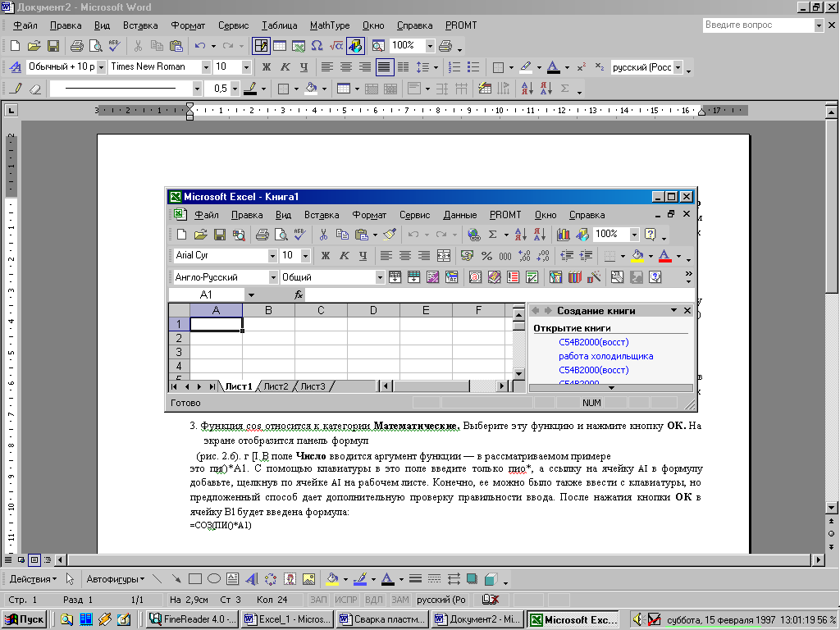Image resolution: width=840 pixels, height=630 pixels.
Task: Insert WordArt from drawing toolbar
Action: click(x=251, y=579)
